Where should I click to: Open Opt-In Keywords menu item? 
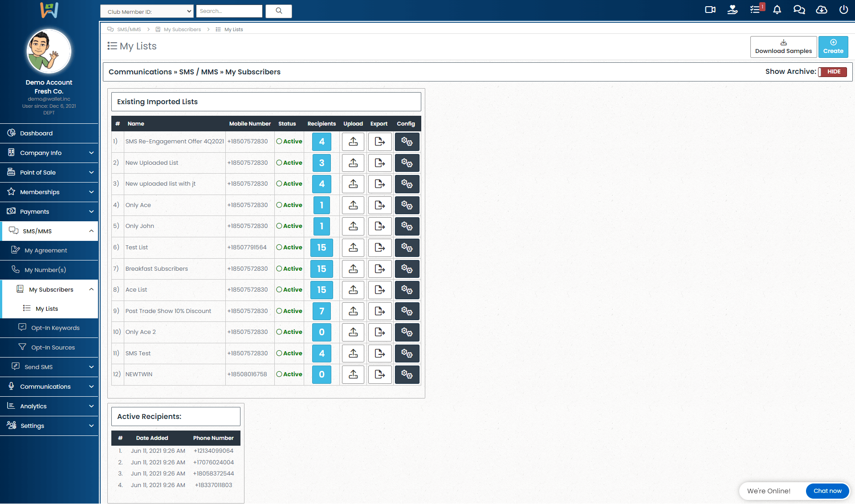[55, 328]
